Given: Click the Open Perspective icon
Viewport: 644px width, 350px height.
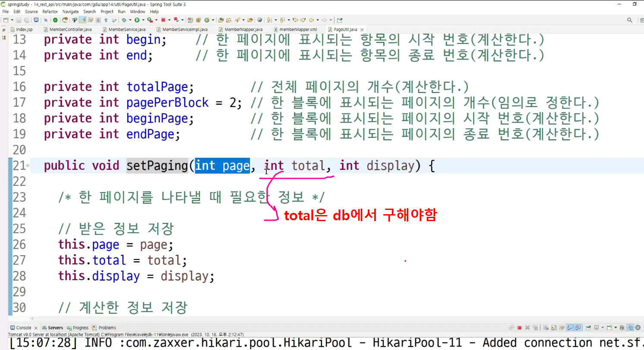Looking at the screenshot, I should point(641,20).
